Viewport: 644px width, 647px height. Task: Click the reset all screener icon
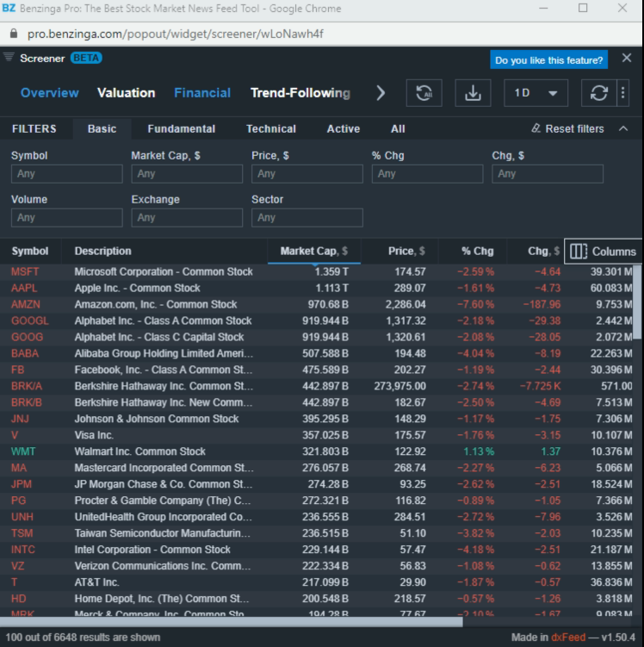(x=424, y=93)
